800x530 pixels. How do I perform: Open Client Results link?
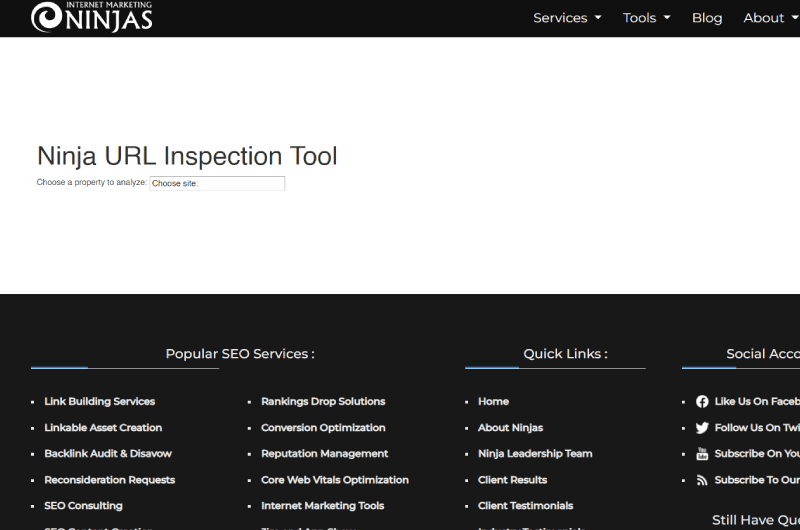(x=512, y=480)
